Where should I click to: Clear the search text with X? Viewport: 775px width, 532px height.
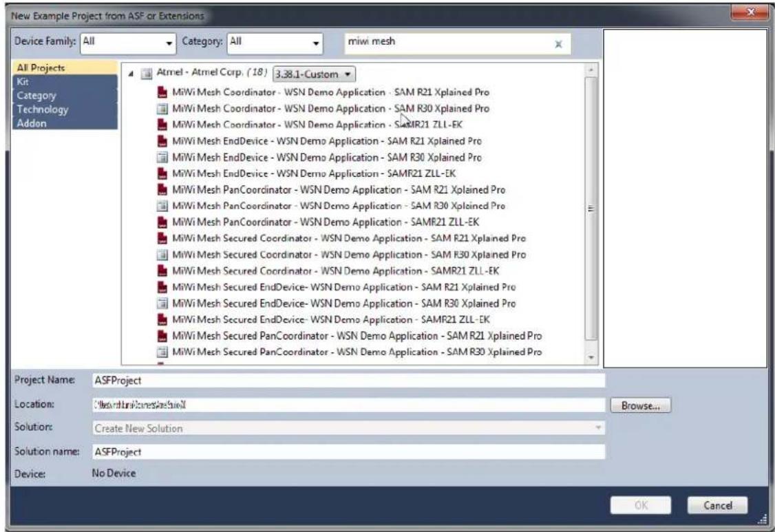pyautogui.click(x=558, y=44)
